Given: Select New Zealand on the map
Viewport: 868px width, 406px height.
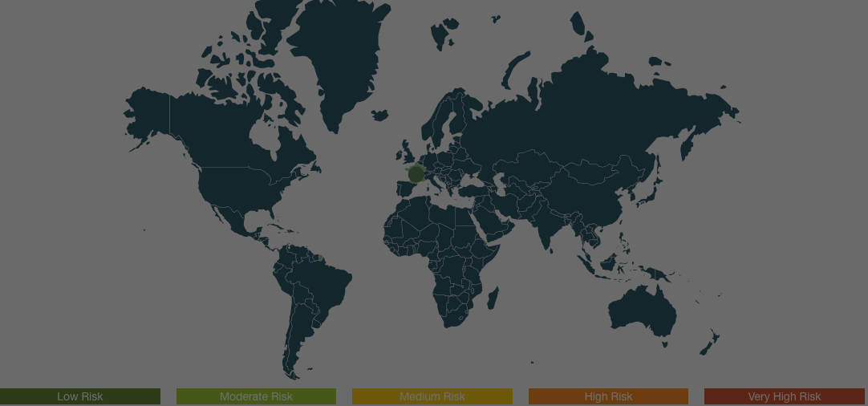Looking at the screenshot, I should (709, 343).
